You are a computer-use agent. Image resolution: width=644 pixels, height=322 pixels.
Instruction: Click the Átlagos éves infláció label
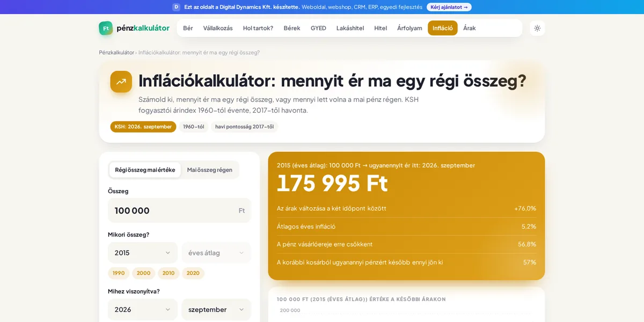pos(306,226)
